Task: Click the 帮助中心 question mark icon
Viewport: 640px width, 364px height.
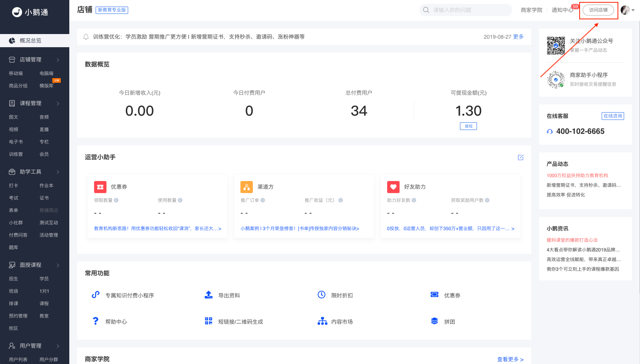Action: [96, 321]
